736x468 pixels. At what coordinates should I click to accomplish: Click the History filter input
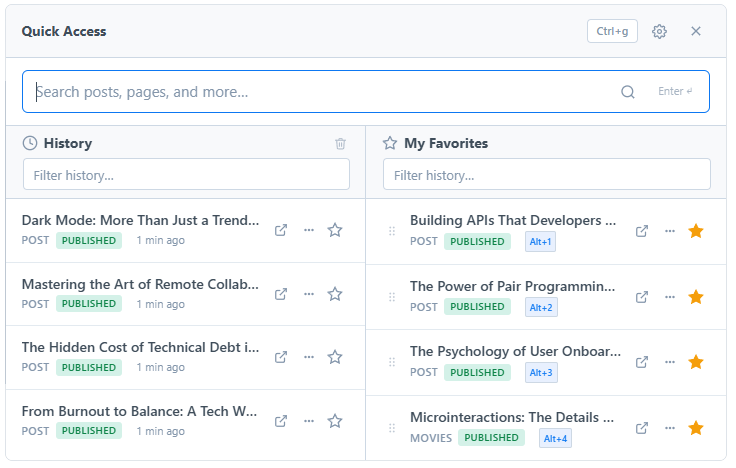(186, 175)
